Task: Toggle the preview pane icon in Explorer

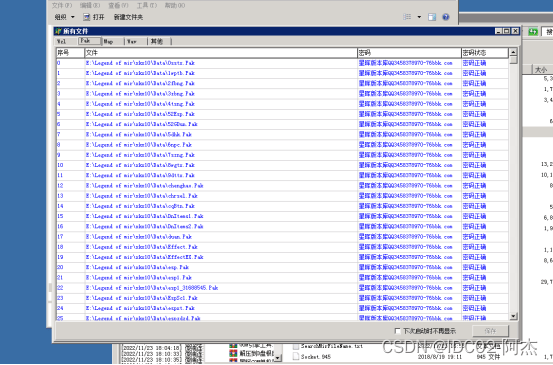Action: click(x=432, y=17)
